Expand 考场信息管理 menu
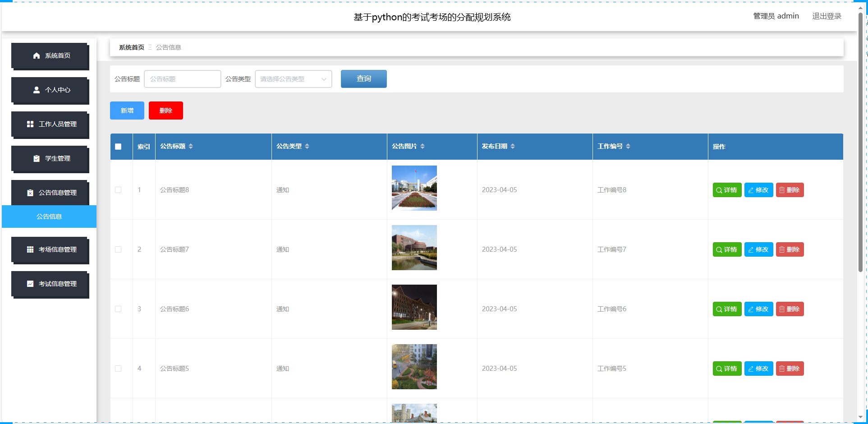Viewport: 868px width, 424px height. tap(50, 249)
